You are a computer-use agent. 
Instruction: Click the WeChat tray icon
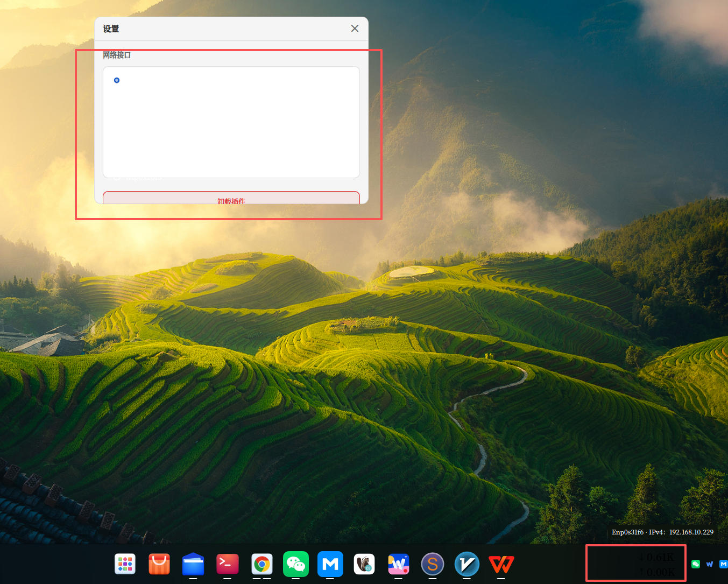tap(696, 564)
